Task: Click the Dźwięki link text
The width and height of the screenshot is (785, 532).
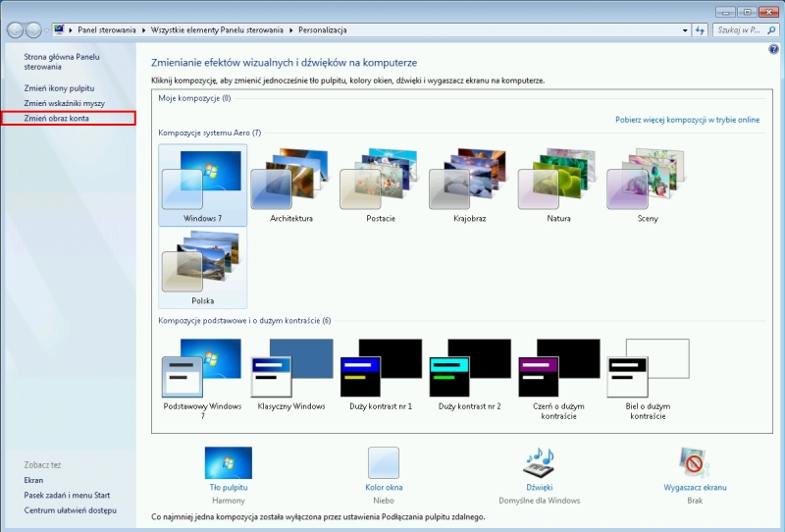Action: pos(539,487)
